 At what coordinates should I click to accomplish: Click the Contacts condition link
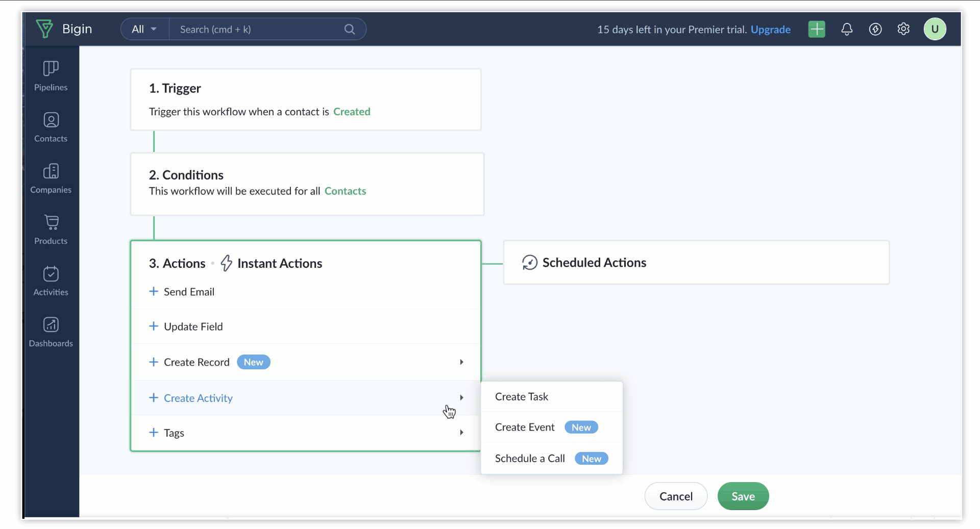click(345, 191)
